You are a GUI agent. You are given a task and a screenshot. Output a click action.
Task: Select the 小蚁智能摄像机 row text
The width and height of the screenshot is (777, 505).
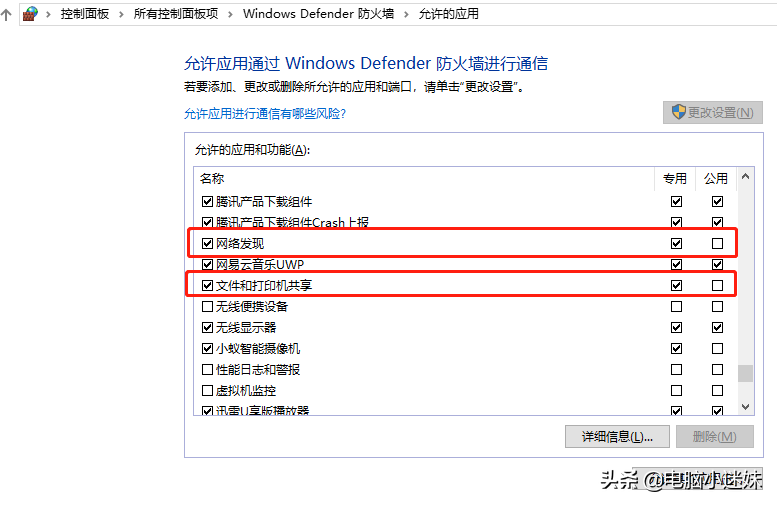258,348
